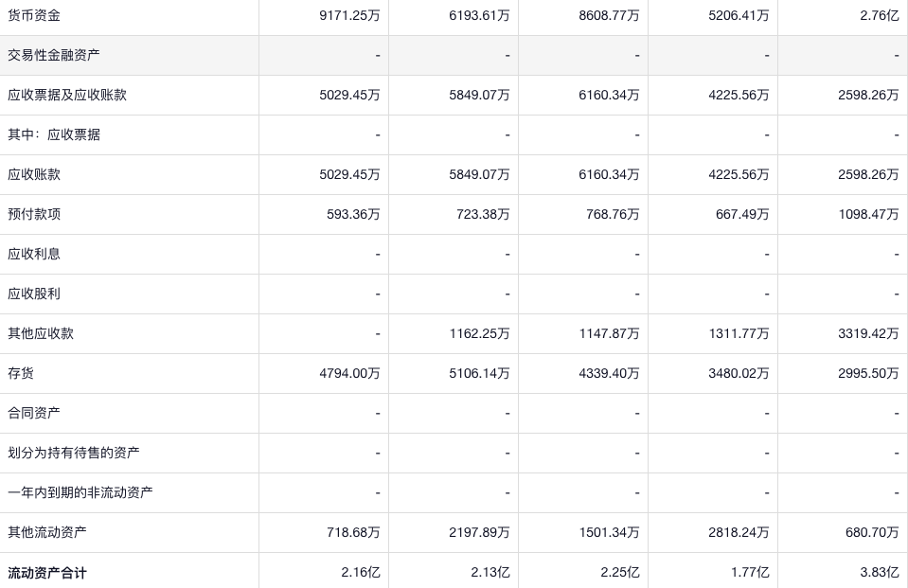Select the 存货 row label

click(x=21, y=373)
